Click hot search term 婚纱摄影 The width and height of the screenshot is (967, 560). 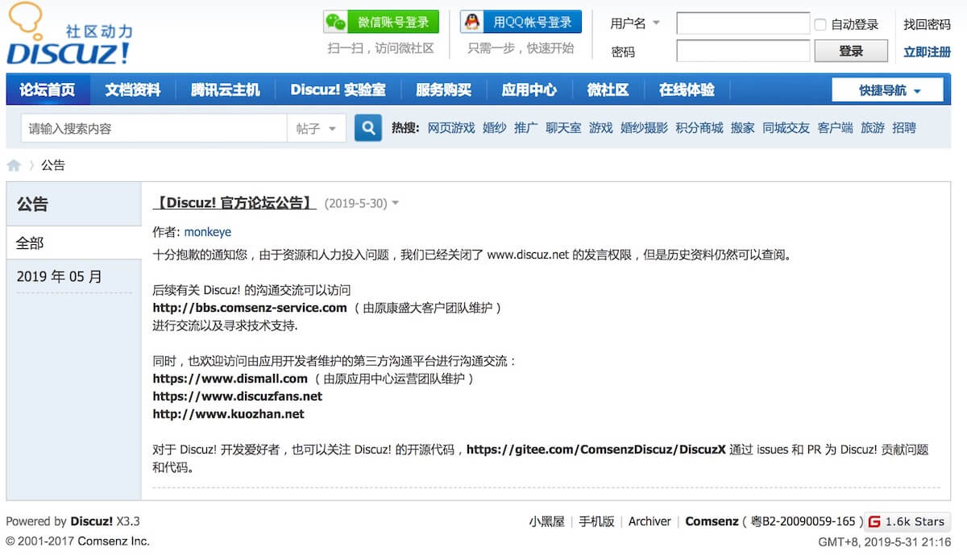(644, 128)
